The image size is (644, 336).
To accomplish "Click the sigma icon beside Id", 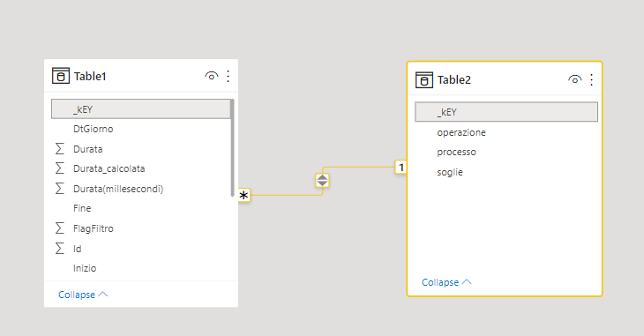I will click(x=60, y=249).
